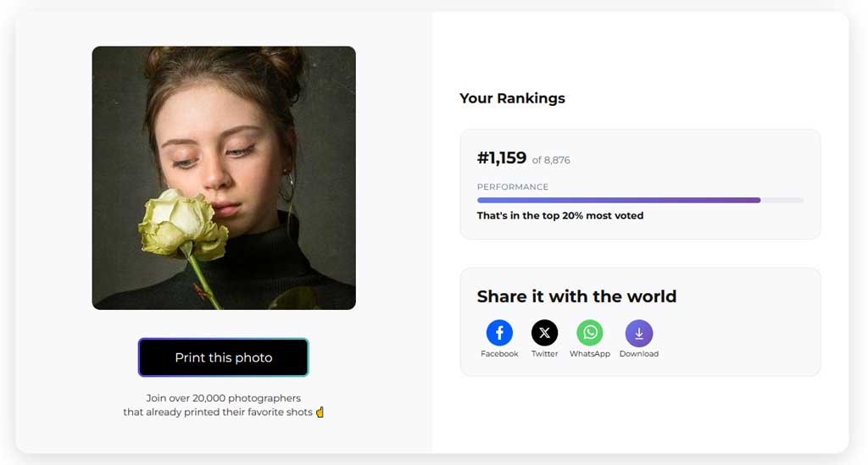Click 'Join over 20,000 photographers' text

(223, 398)
